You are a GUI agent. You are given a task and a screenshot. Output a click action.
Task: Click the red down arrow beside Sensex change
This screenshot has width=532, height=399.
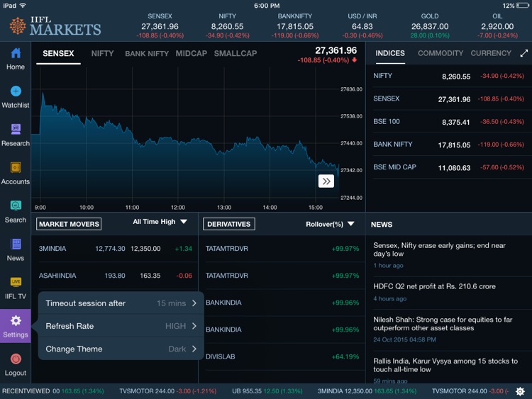[355, 60]
